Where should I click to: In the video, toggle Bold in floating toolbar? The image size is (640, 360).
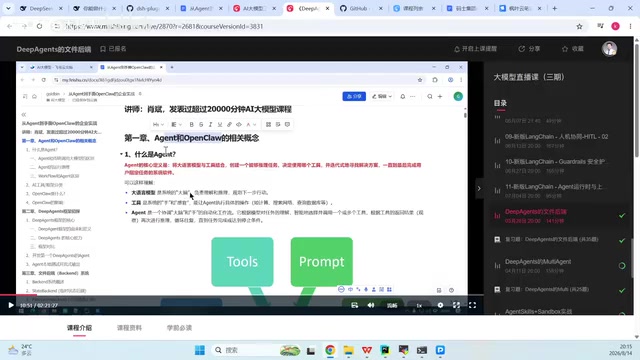[x=191, y=124]
